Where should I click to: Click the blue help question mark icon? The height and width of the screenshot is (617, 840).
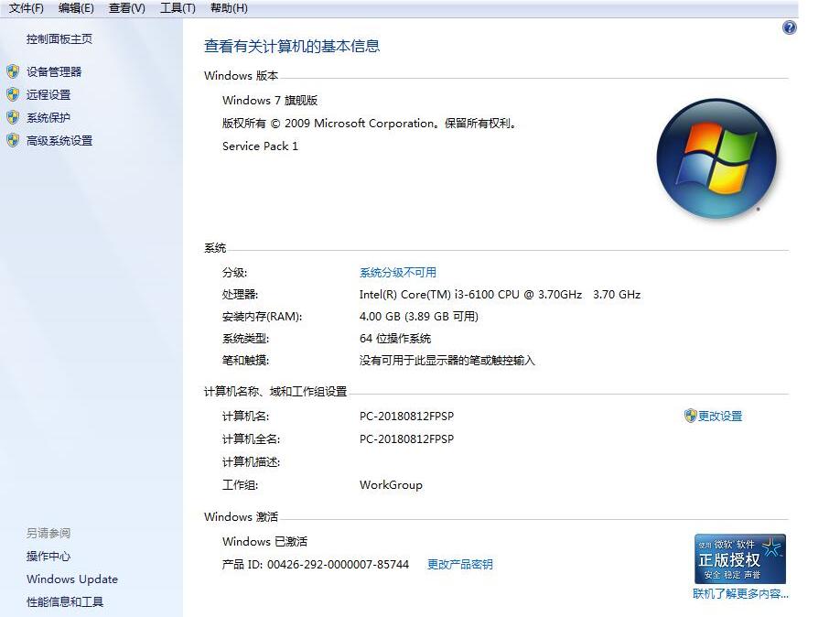coord(788,27)
